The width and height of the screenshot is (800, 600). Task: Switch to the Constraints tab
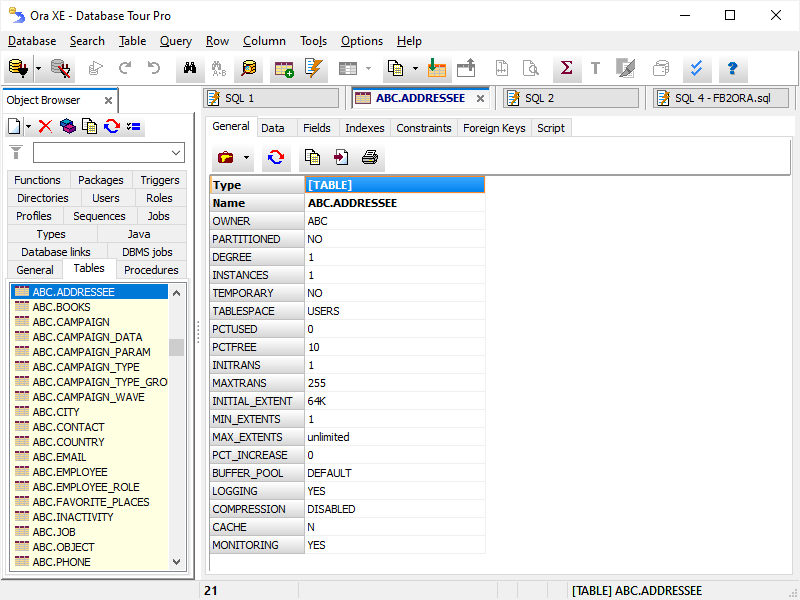pyautogui.click(x=423, y=128)
